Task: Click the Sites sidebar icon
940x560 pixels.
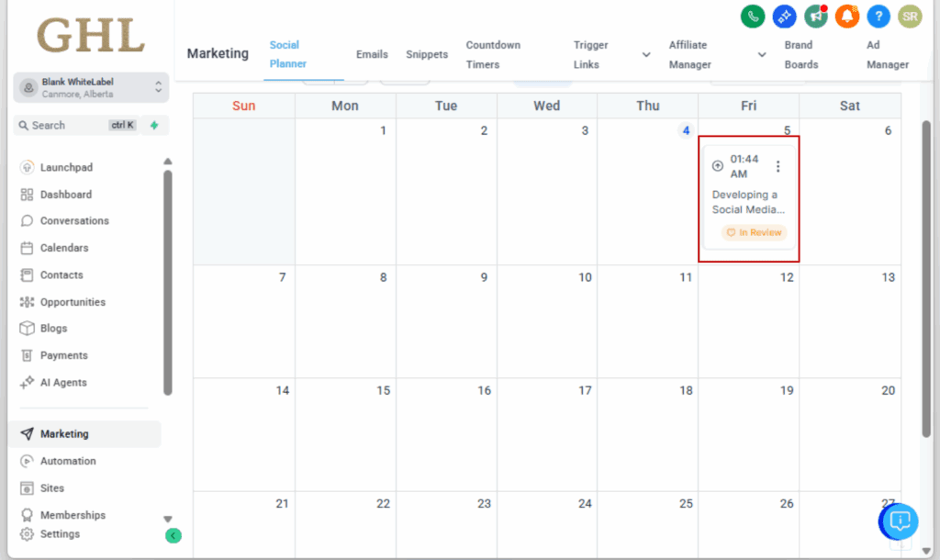Action: [27, 488]
